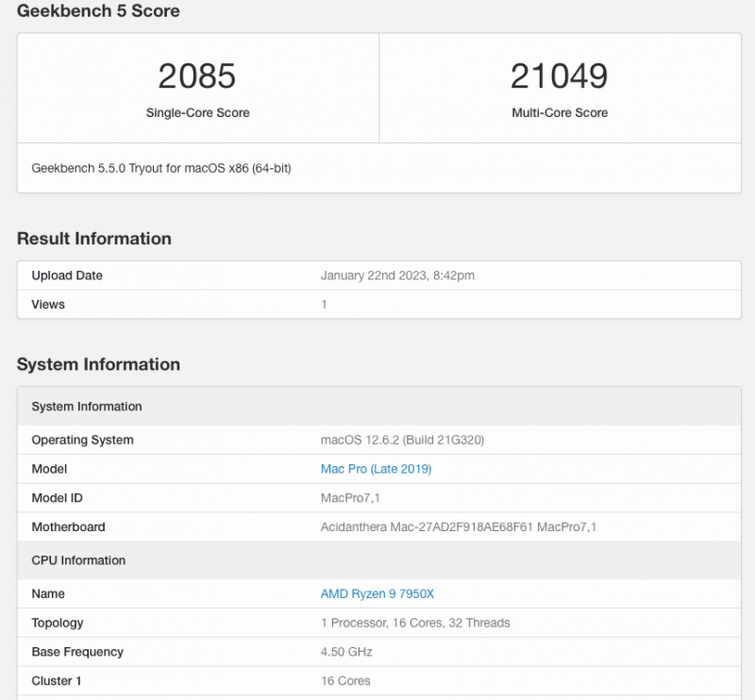This screenshot has width=755, height=700.
Task: Click the bold System Information section heading
Action: (x=98, y=364)
